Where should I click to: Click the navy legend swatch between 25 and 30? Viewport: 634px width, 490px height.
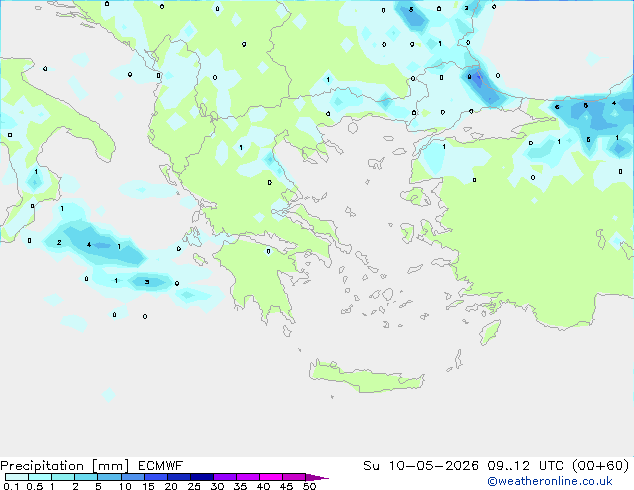pos(201,477)
